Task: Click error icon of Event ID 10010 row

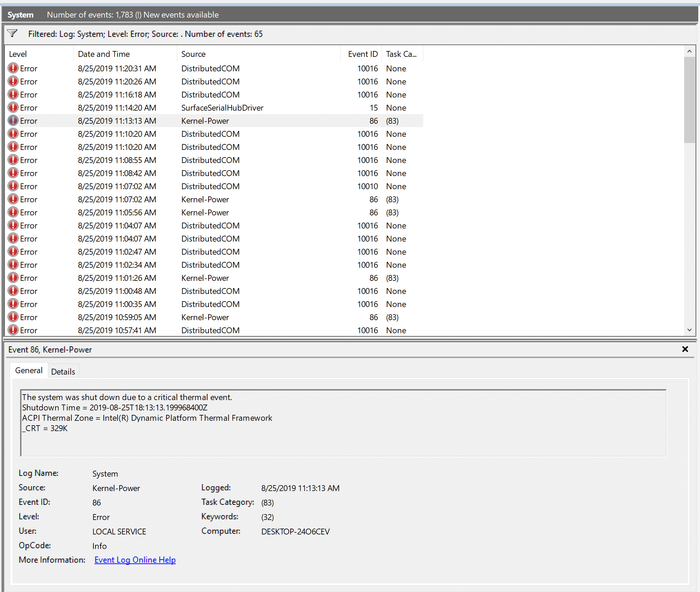Action: coord(13,186)
